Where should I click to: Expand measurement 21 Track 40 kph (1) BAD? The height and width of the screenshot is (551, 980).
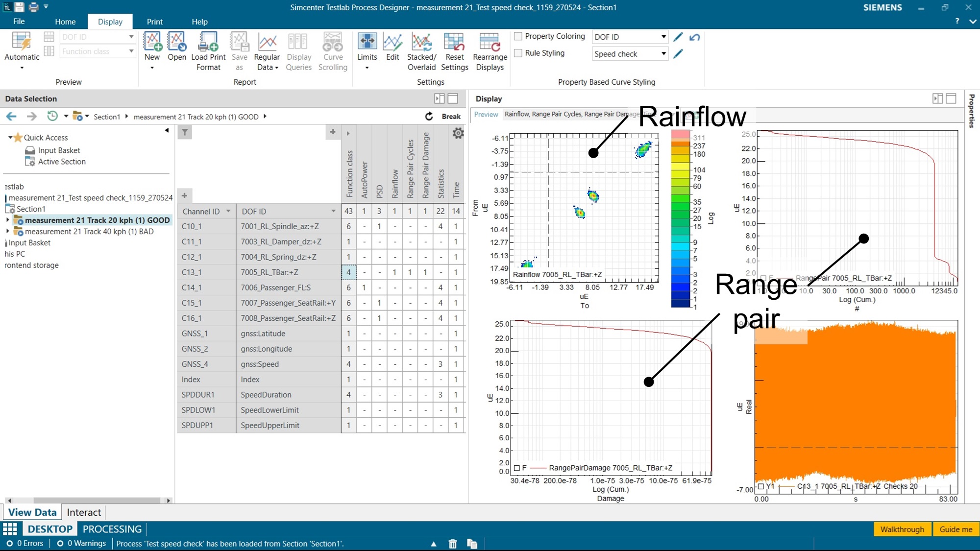pyautogui.click(x=7, y=231)
